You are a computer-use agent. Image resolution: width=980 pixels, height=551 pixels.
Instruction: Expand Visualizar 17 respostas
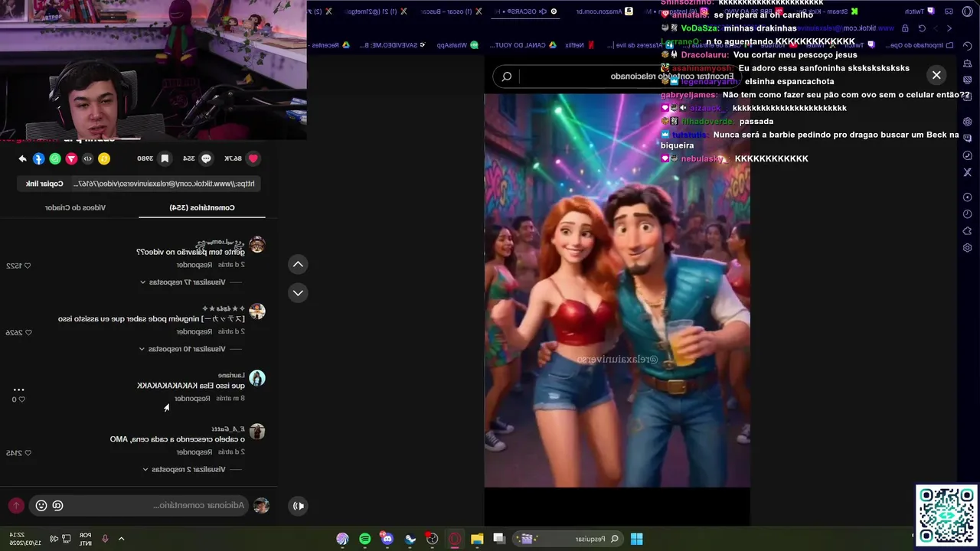pyautogui.click(x=183, y=282)
